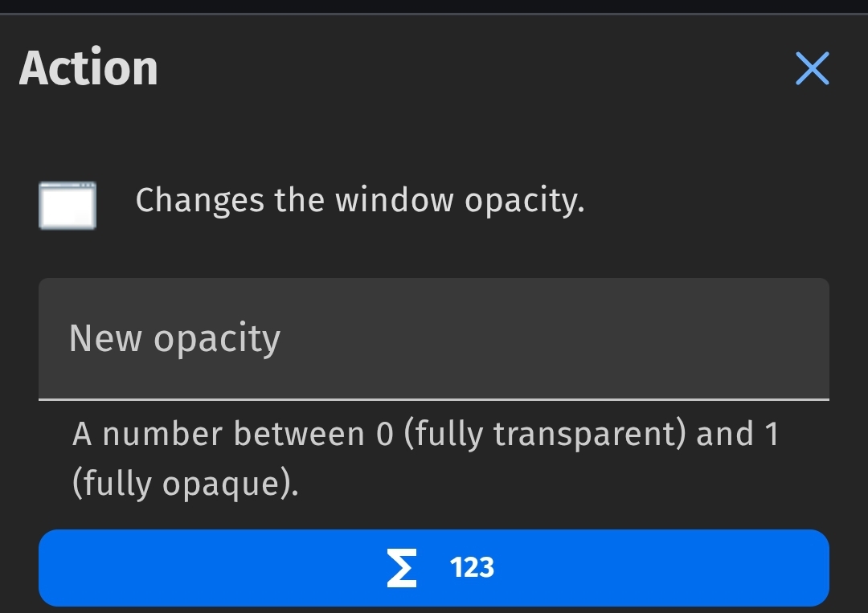
Task: Click the underline below New opacity field
Action: pyautogui.click(x=434, y=399)
